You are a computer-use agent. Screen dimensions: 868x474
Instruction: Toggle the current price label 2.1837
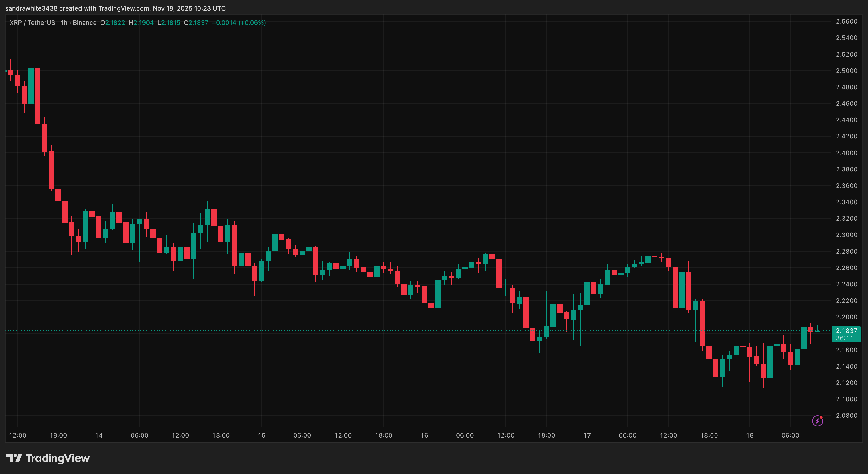[846, 331]
